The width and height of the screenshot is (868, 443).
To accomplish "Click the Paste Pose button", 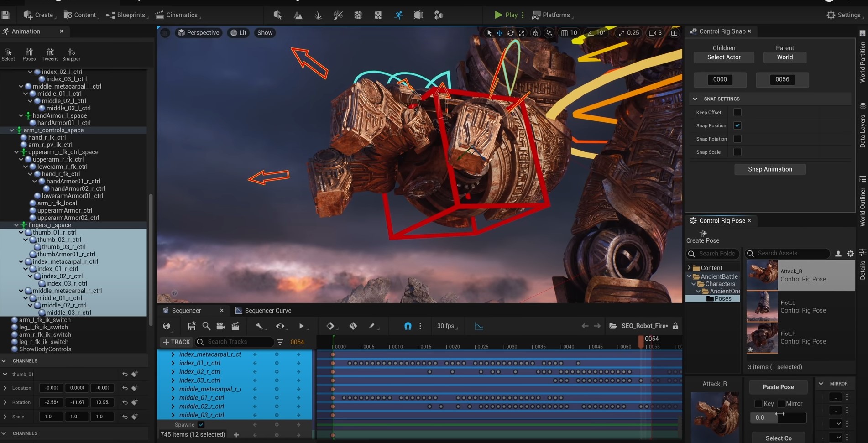I will click(x=778, y=387).
